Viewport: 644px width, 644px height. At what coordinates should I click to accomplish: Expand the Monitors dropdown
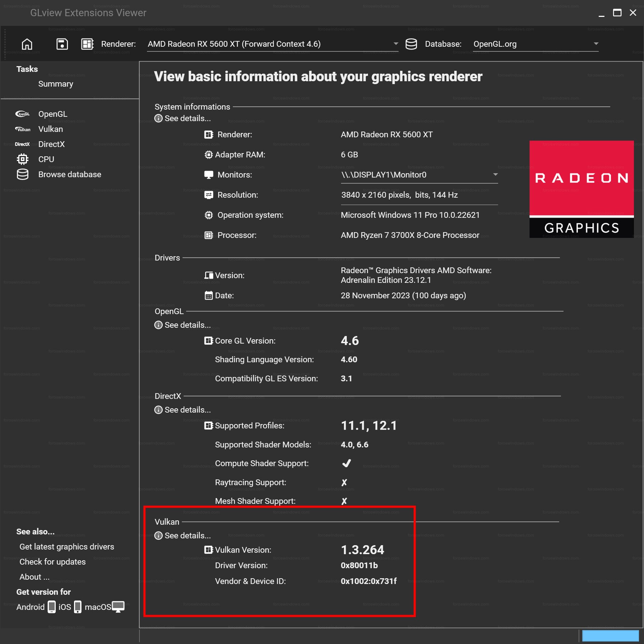click(495, 175)
